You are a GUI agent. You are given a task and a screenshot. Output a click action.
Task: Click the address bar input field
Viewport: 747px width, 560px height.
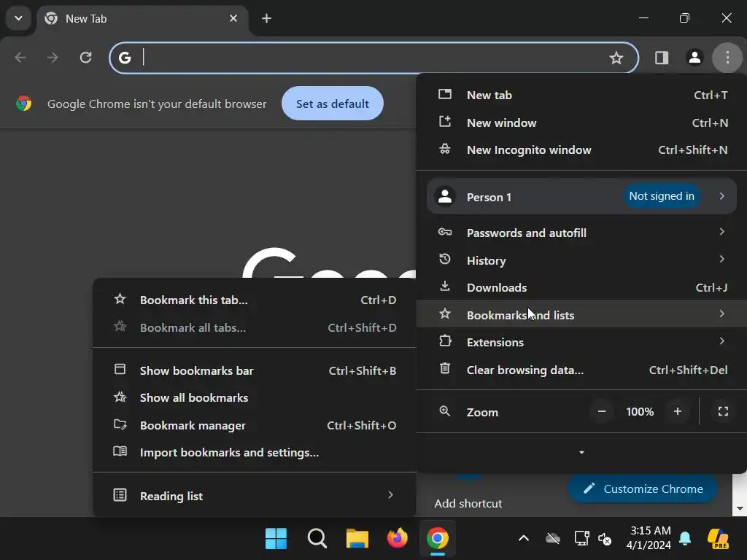(373, 58)
